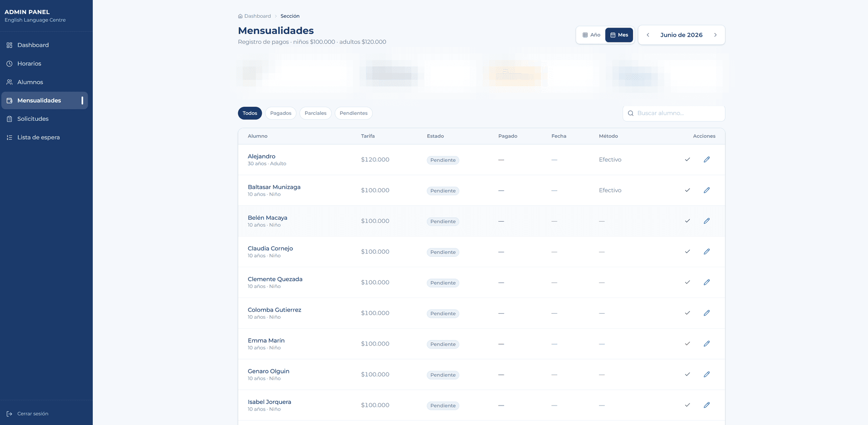868x425 pixels.
Task: Click Alejandro's Efectivo method
Action: coord(610,160)
